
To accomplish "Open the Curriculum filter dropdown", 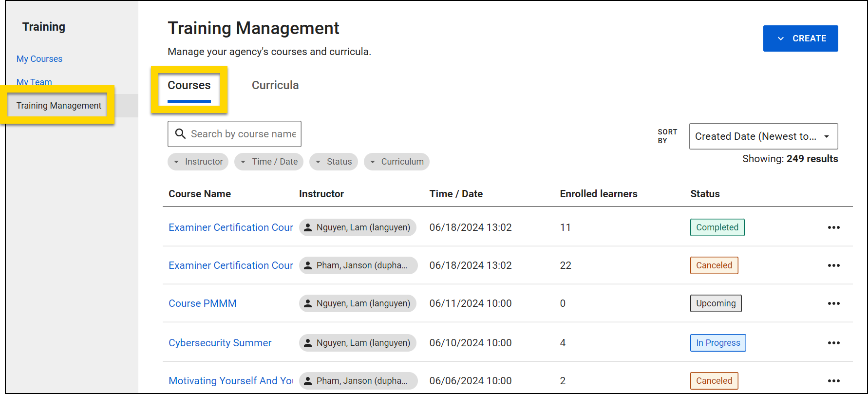I will pyautogui.click(x=396, y=162).
